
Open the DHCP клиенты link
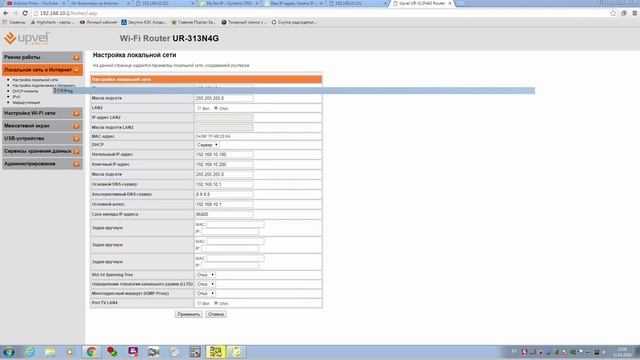[x=25, y=91]
